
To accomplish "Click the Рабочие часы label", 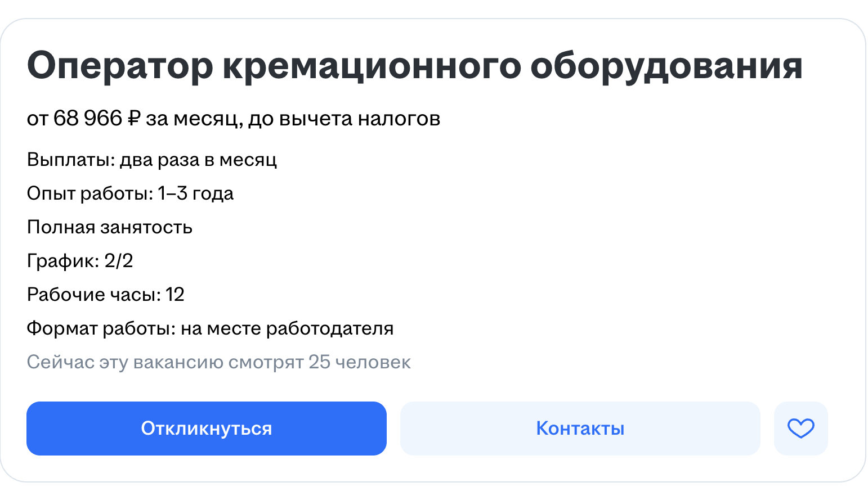I will tap(94, 295).
